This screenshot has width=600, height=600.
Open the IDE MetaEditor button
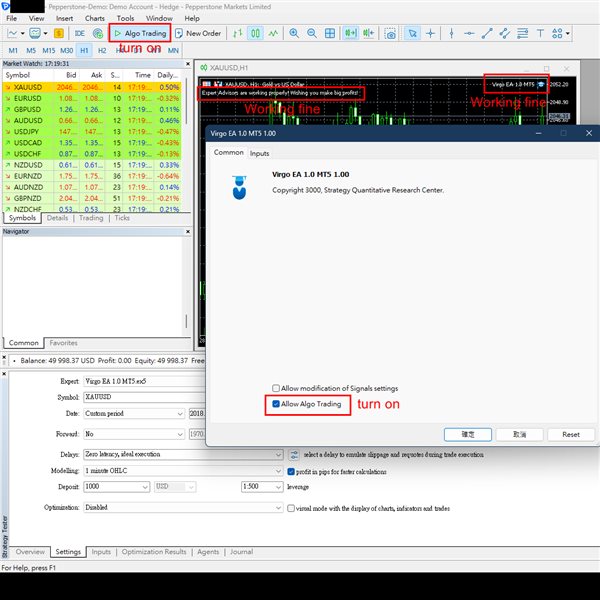point(80,34)
